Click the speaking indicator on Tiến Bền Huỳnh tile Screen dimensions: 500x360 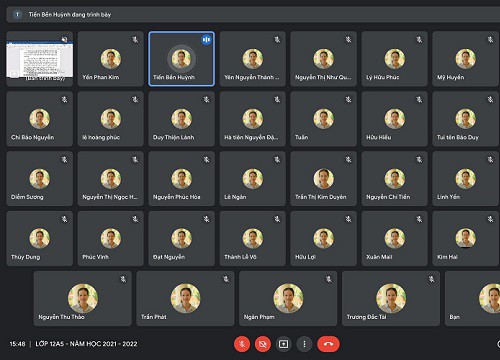207,40
